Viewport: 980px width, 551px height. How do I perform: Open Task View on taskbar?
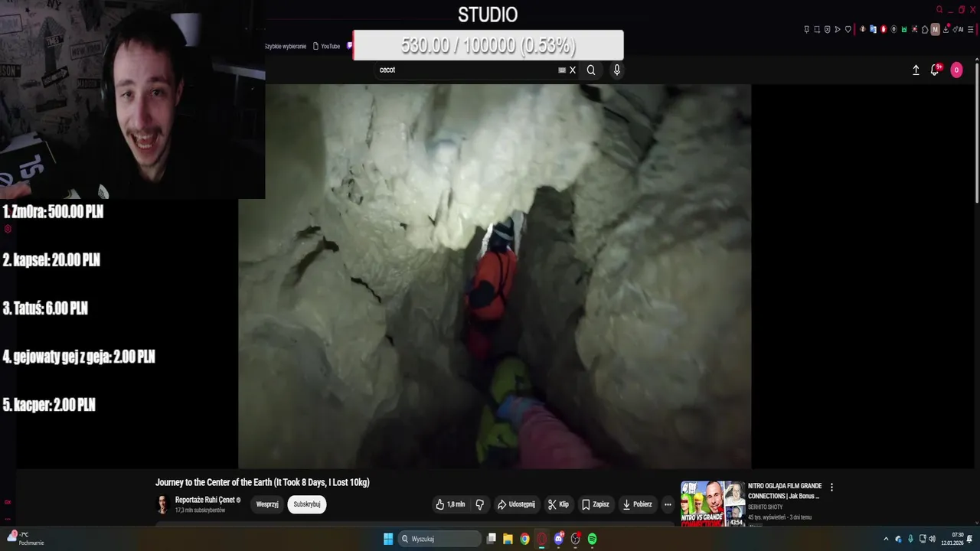tap(492, 539)
